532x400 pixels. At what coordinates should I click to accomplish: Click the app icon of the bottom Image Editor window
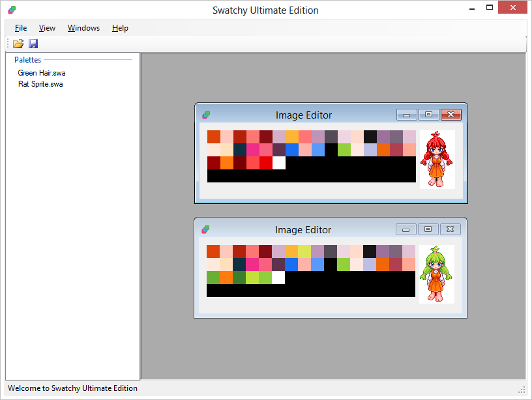coord(205,229)
